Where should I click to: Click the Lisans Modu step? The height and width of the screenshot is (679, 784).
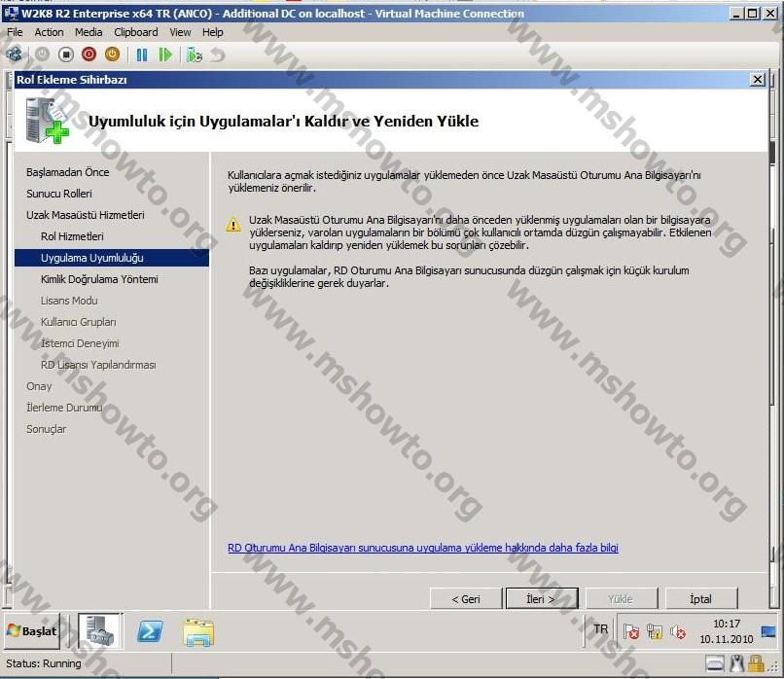pos(69,301)
